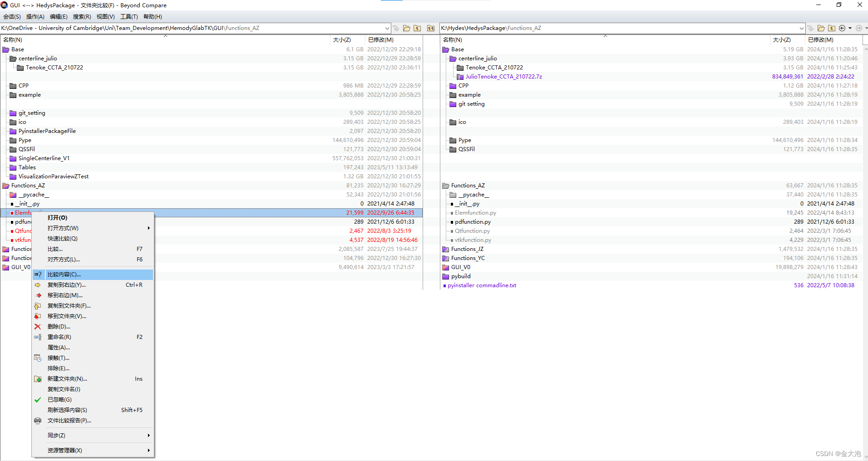Click the PyinstallerPackageFile folder icon
The height and width of the screenshot is (461, 868).
tap(13, 131)
